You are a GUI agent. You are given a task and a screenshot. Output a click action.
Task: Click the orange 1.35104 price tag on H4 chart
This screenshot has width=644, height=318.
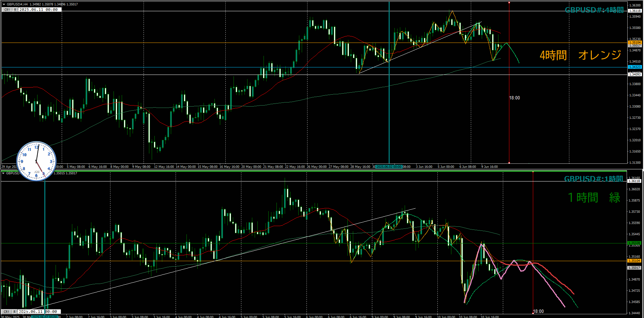(x=635, y=43)
